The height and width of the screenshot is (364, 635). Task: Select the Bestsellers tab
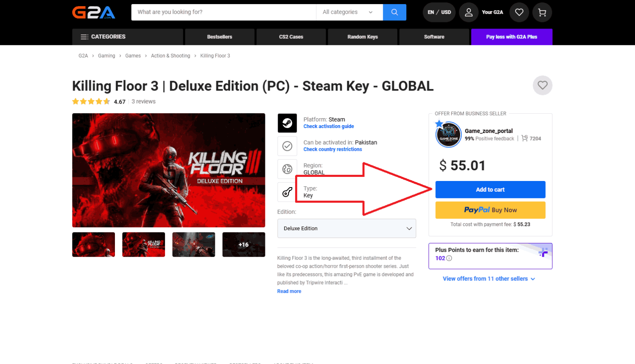click(x=219, y=37)
